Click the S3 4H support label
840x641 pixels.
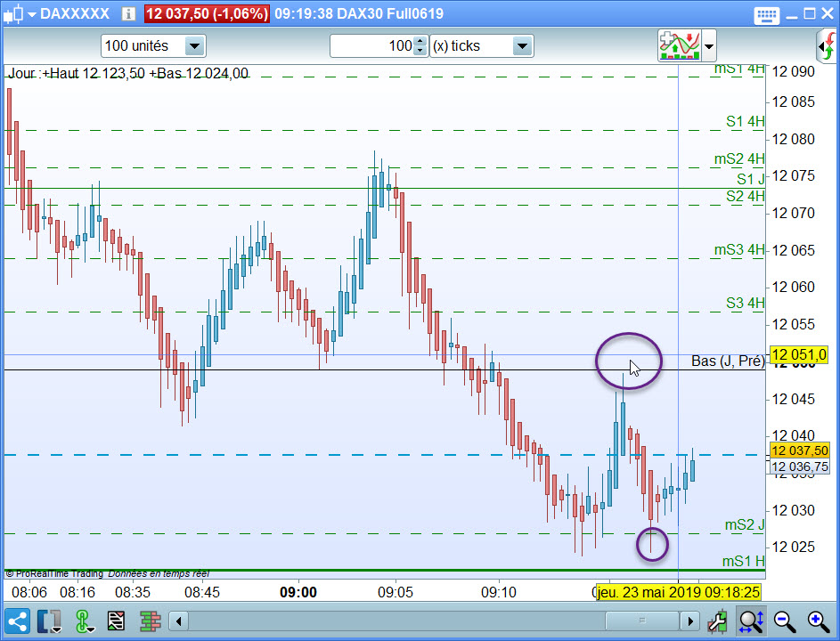[x=746, y=303]
